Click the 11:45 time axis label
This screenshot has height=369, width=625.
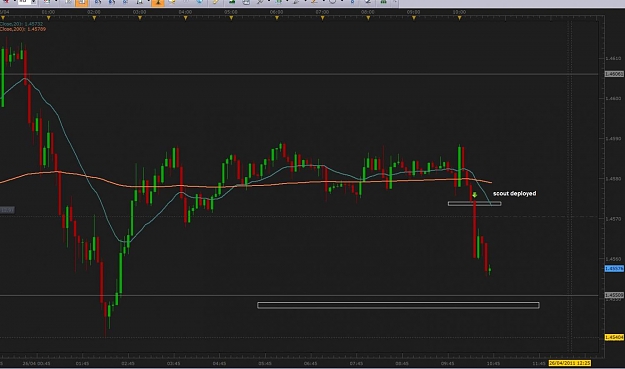tap(539, 363)
